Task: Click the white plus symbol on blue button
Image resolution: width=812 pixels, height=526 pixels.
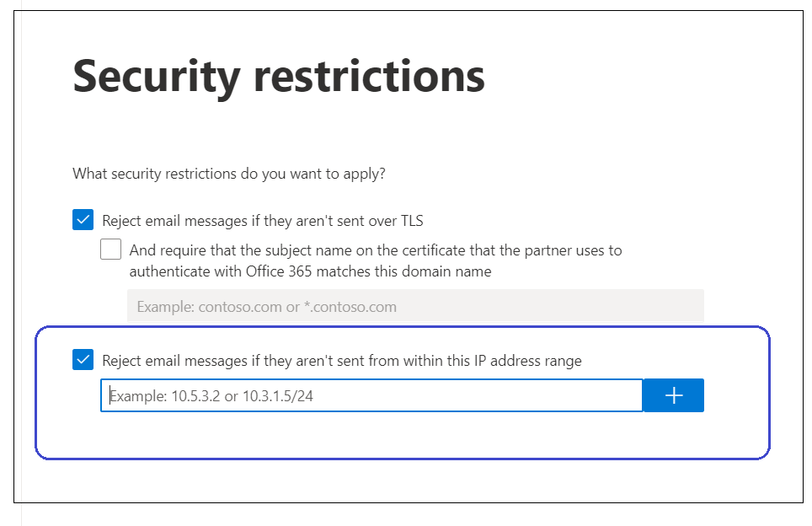Action: click(673, 395)
